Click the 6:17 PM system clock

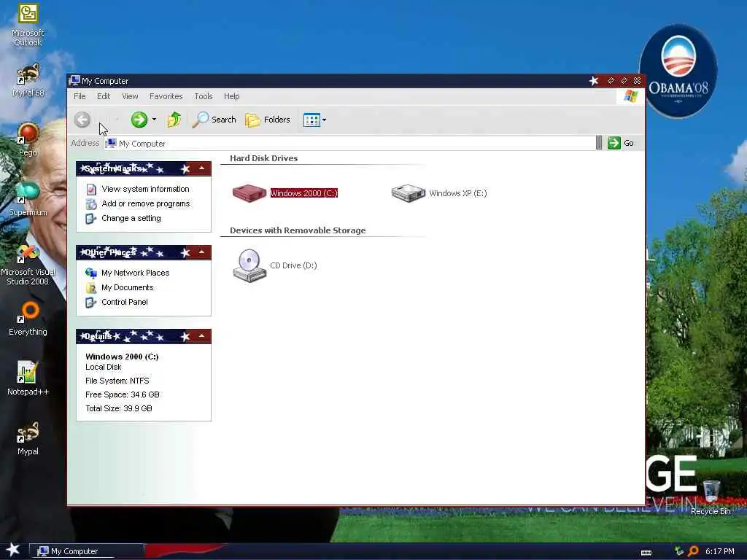click(x=720, y=551)
